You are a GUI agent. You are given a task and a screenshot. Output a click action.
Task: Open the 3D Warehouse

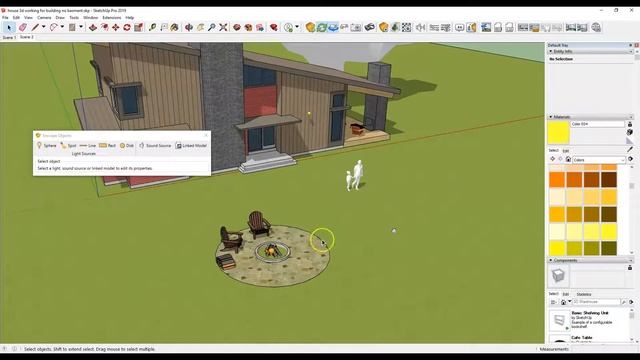237,27
